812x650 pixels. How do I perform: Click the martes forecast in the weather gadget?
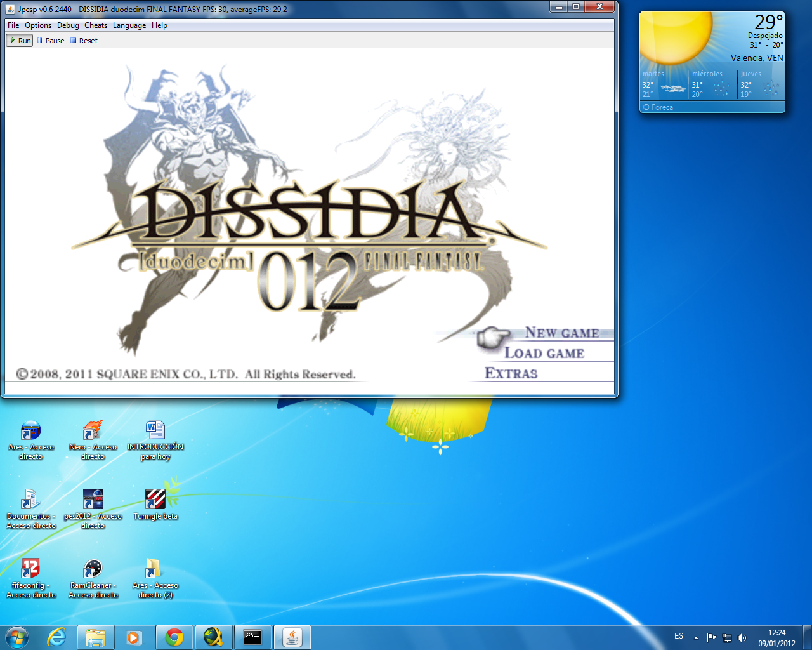click(664, 84)
